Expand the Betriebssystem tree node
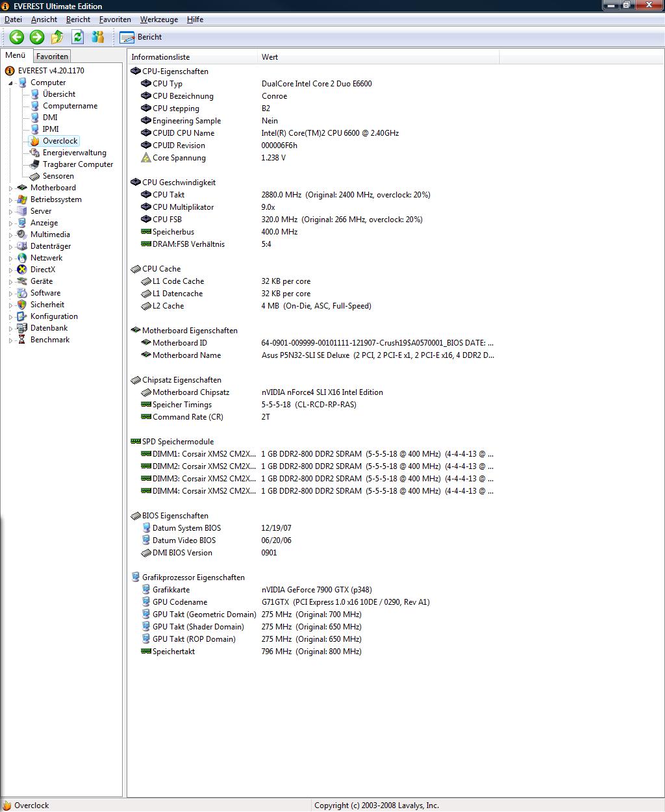This screenshot has height=812, width=665. (x=10, y=200)
